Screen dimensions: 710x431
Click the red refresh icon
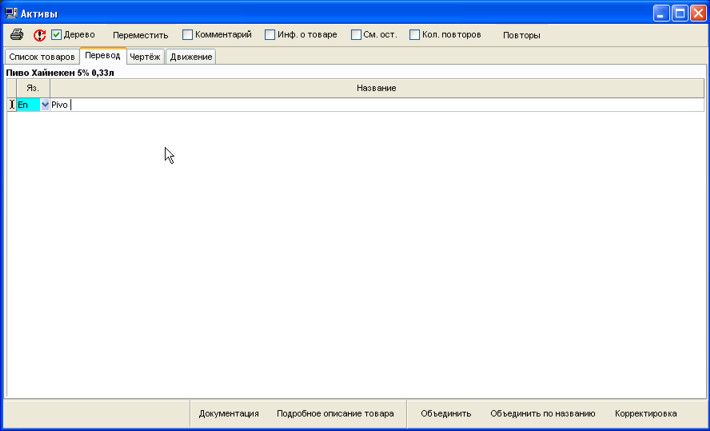40,35
